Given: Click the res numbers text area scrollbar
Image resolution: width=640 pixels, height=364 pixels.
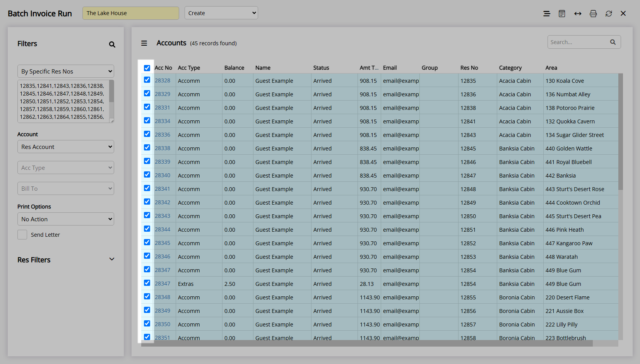Looking at the screenshot, I should 111,91.
